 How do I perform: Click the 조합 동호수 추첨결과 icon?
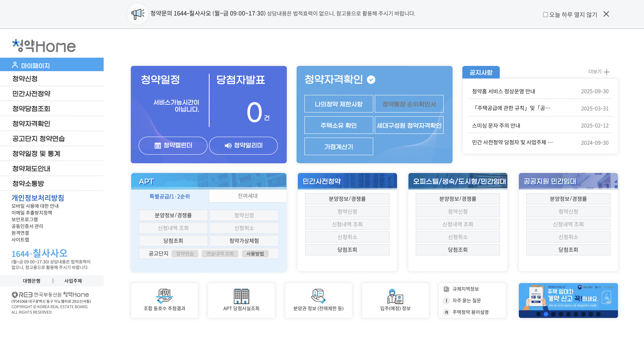tap(164, 296)
